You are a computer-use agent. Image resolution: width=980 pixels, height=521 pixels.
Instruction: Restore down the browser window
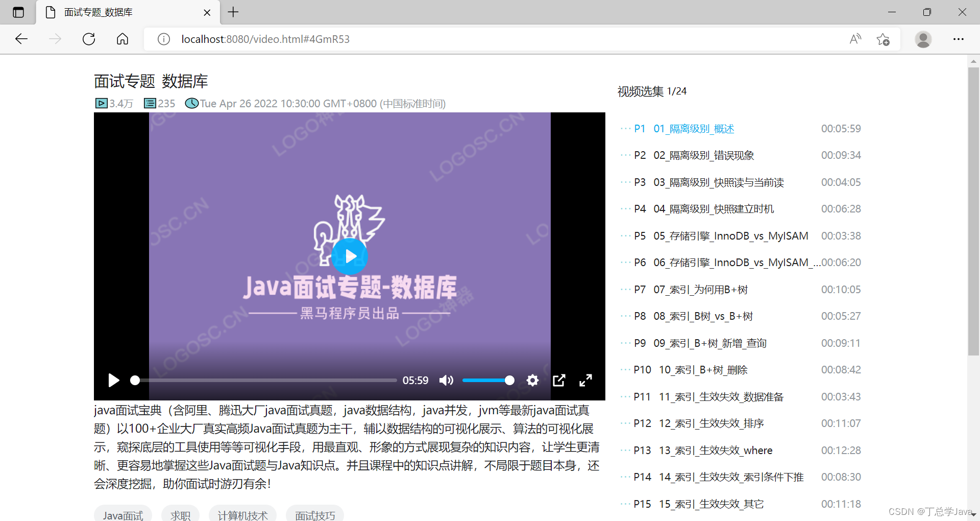point(927,12)
